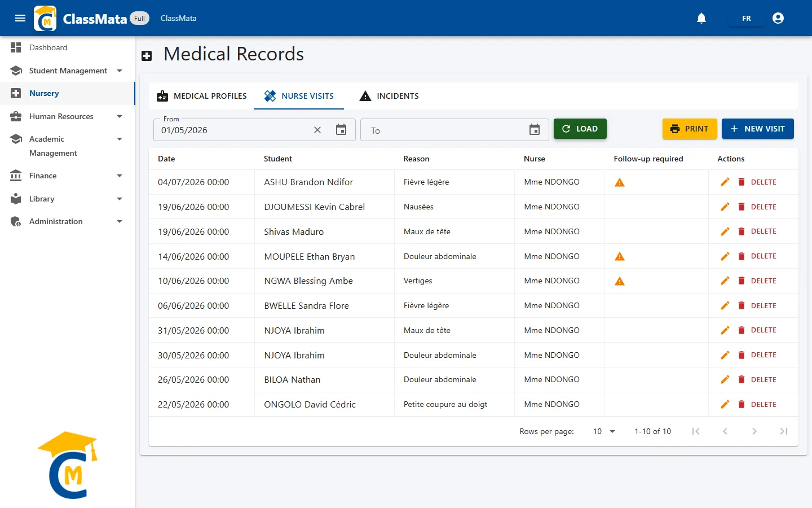Expand the Academic Management menu
Image resolution: width=812 pixels, height=508 pixels.
pos(68,146)
